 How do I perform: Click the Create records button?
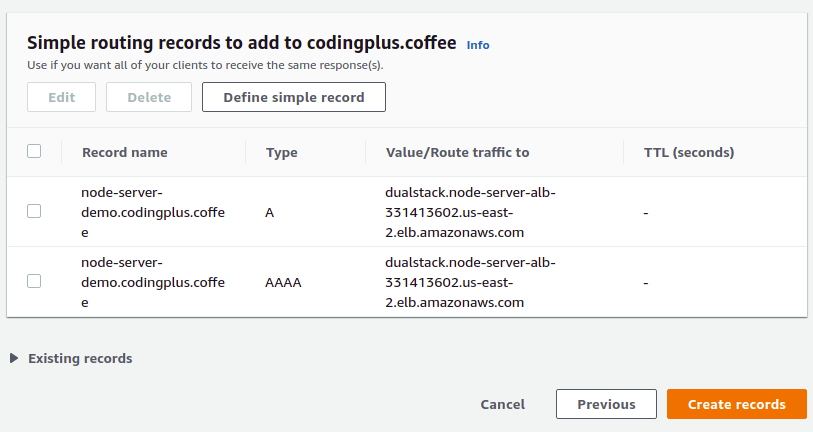click(737, 404)
